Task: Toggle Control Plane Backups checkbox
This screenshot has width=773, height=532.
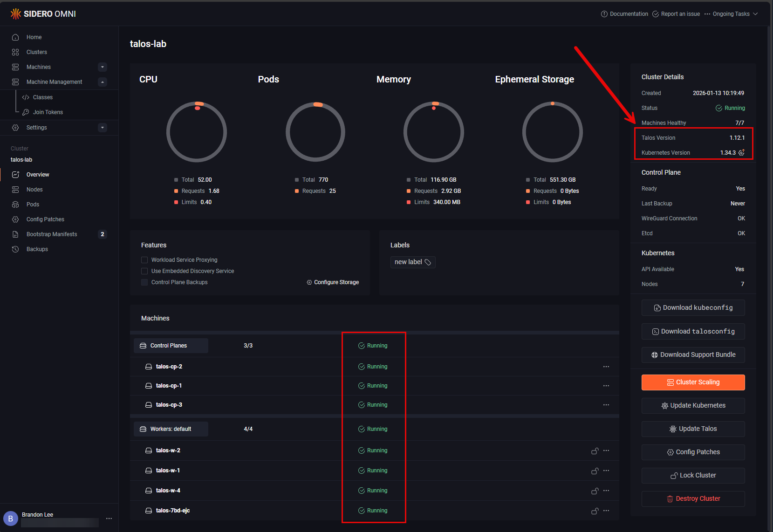Action: point(144,282)
